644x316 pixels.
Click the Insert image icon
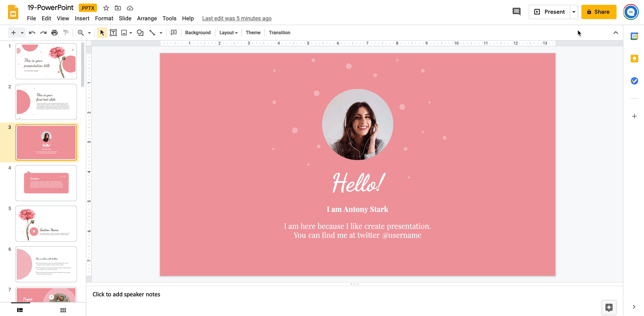pos(124,33)
